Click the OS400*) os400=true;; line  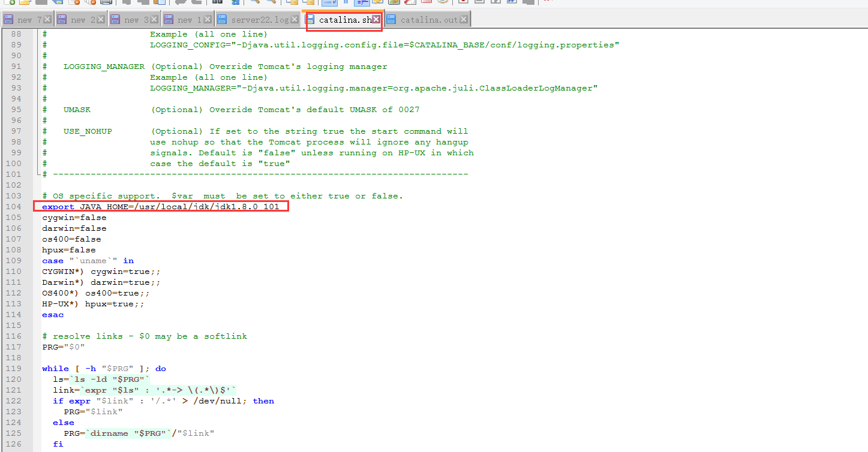coord(95,293)
